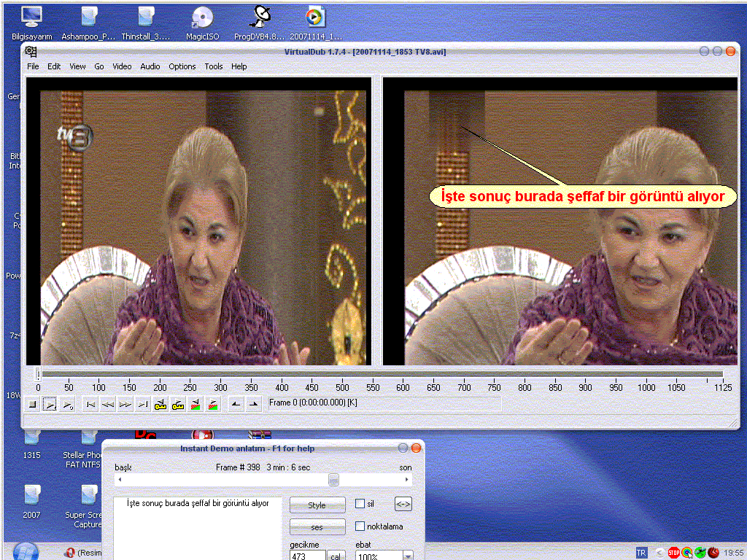Select the Super Screen Capture desktop icon
747x560 pixels.
coord(84,507)
